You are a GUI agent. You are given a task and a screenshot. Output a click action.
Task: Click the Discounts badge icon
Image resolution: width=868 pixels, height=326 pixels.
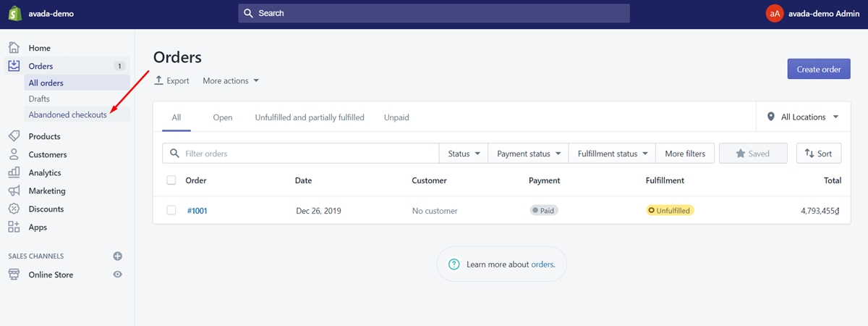(x=14, y=209)
